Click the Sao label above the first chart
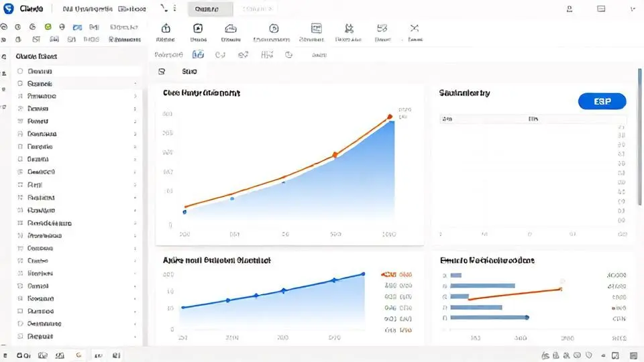Image resolution: width=644 pixels, height=362 pixels. (x=189, y=71)
